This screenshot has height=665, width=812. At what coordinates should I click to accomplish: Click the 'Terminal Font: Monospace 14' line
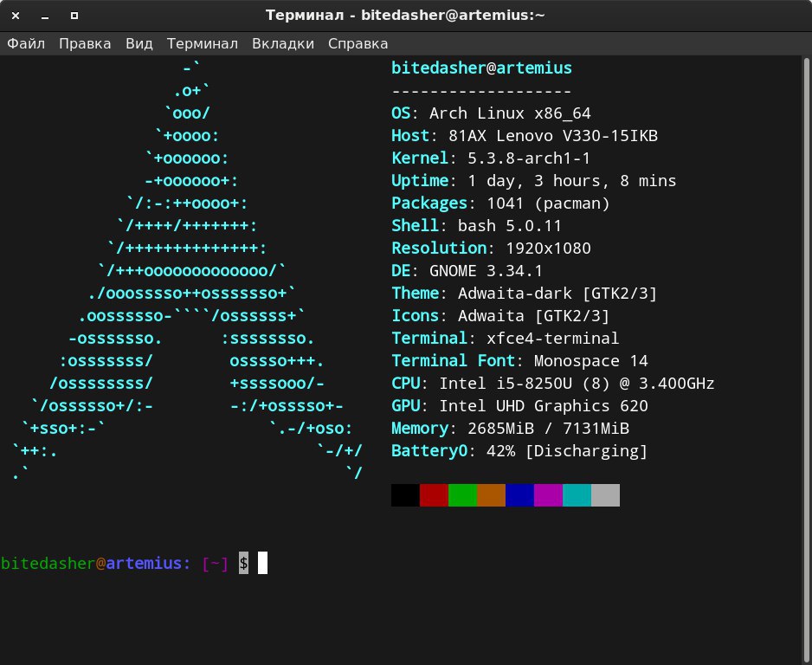pyautogui.click(x=520, y=360)
